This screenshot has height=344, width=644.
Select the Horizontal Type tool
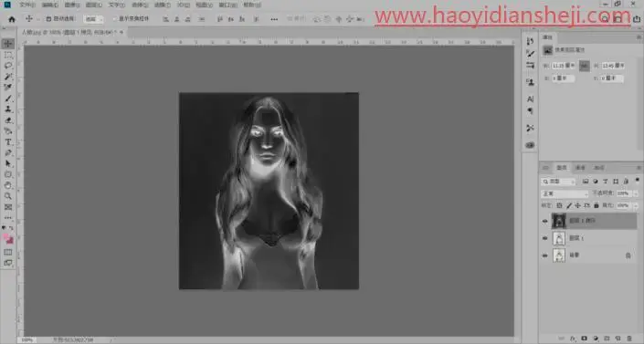pyautogui.click(x=8, y=142)
